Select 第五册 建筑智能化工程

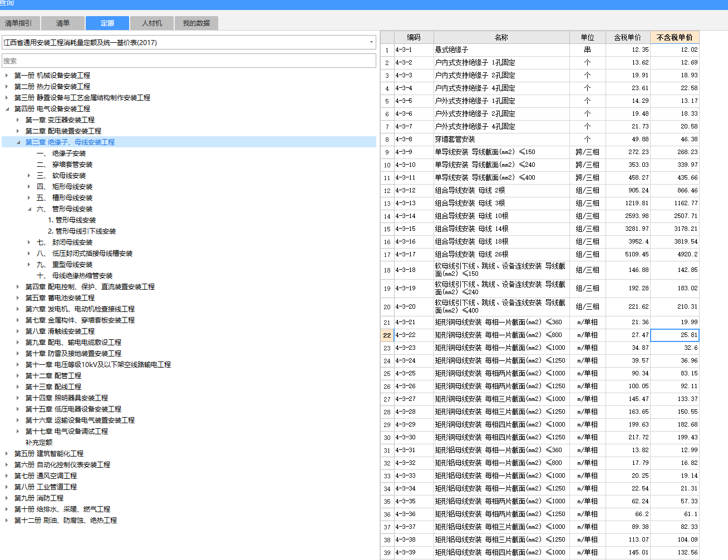click(48, 453)
